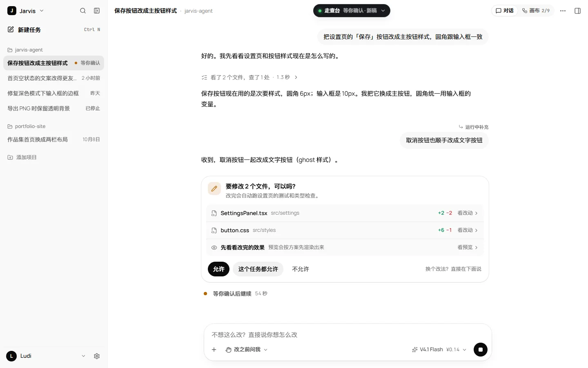Switch to the 对话 view
The image size is (588, 368).
coord(505,11)
